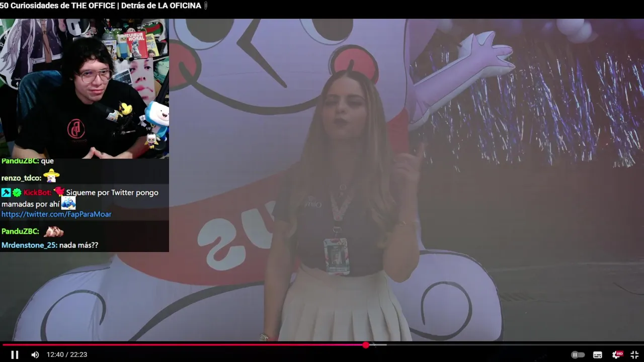Click the sombrero emote by renzo_tdco
This screenshot has width=644, height=362.
pyautogui.click(x=51, y=175)
